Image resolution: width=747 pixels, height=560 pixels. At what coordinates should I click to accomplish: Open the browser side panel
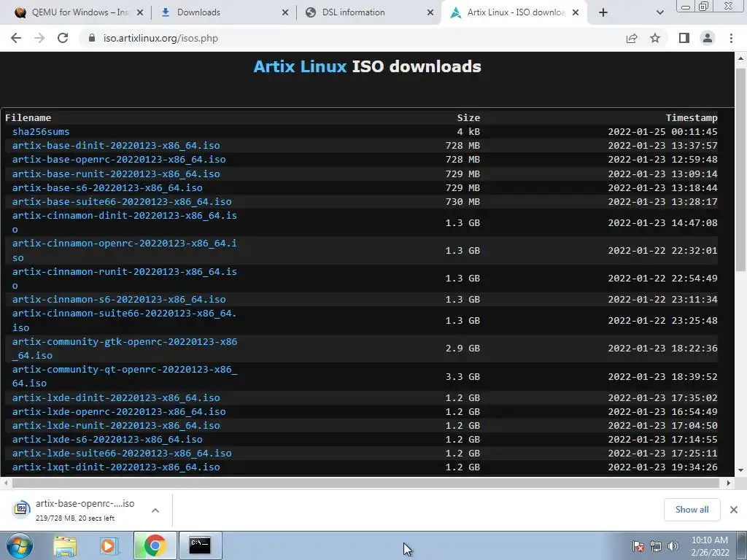tap(684, 38)
